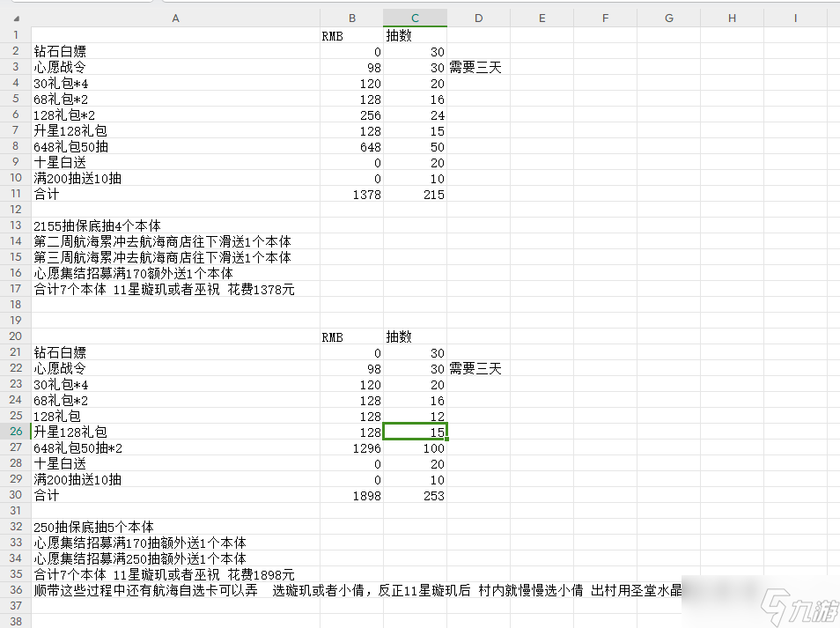Click cell D3 需要三天
This screenshot has height=628, width=840.
pyautogui.click(x=478, y=67)
